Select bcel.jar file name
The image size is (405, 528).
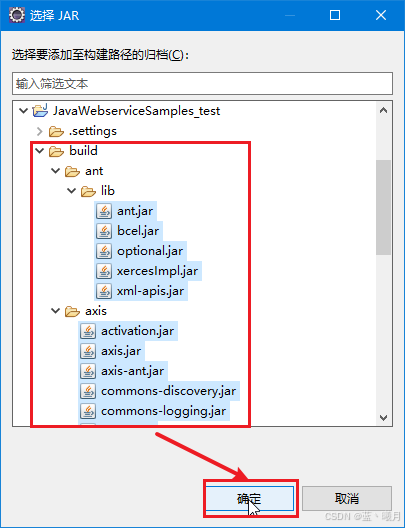(x=138, y=231)
